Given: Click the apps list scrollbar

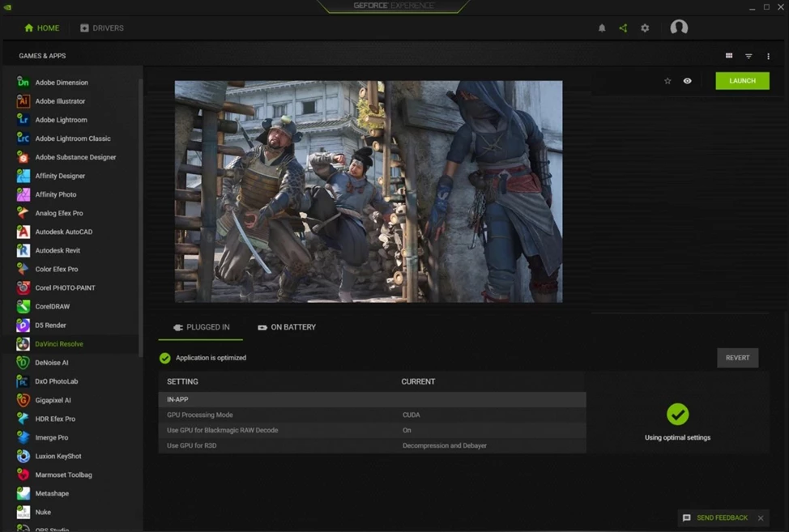Looking at the screenshot, I should point(141,217).
